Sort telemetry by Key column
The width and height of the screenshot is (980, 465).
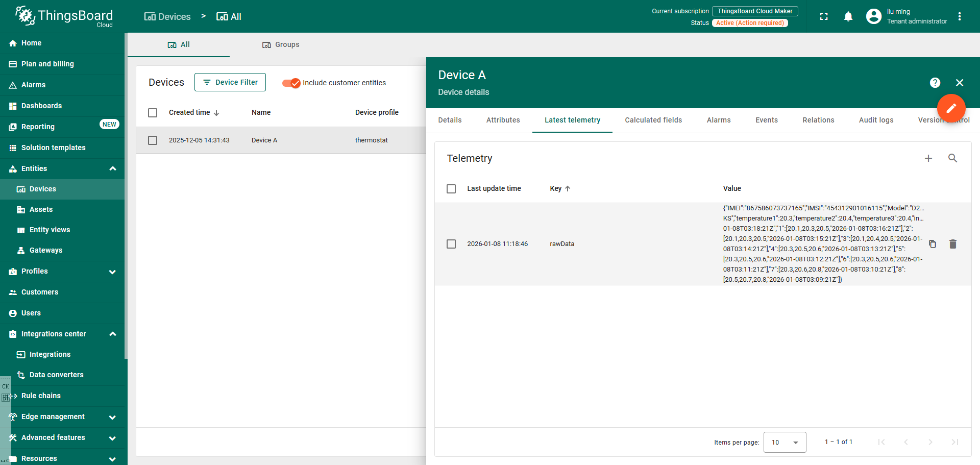pyautogui.click(x=560, y=189)
